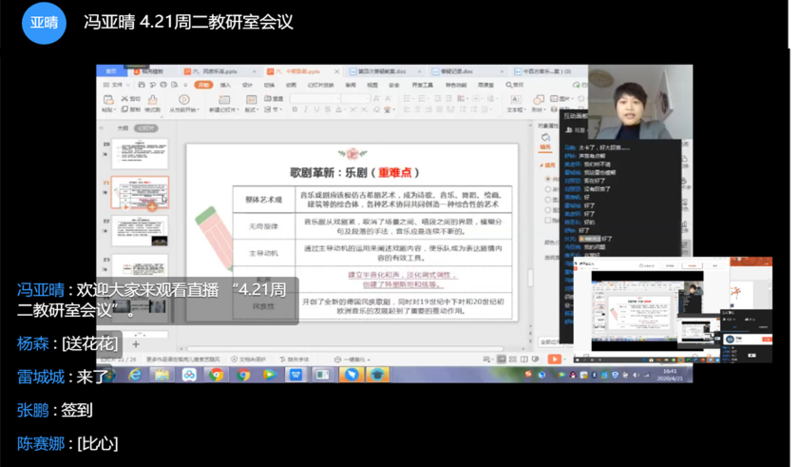Screen dimensions: 800x467
Task: Open Baidu Netdisk icon on taskbar
Action: coord(189,375)
